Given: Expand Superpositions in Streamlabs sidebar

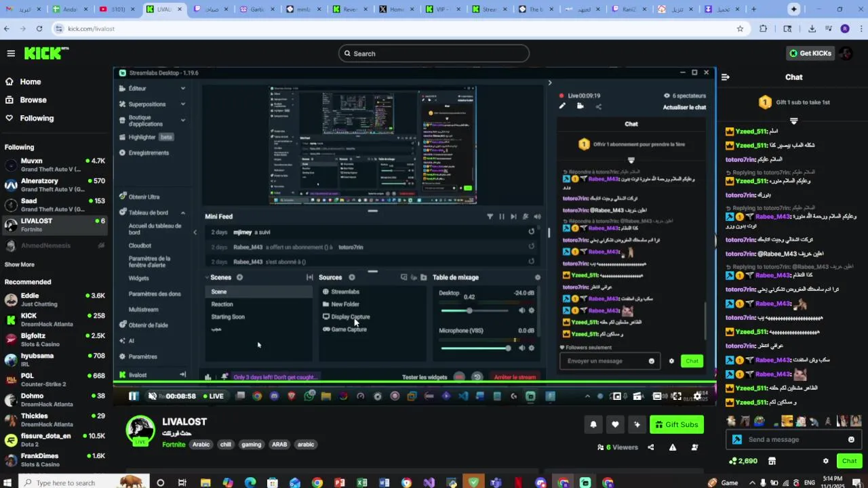Looking at the screenshot, I should [x=153, y=104].
